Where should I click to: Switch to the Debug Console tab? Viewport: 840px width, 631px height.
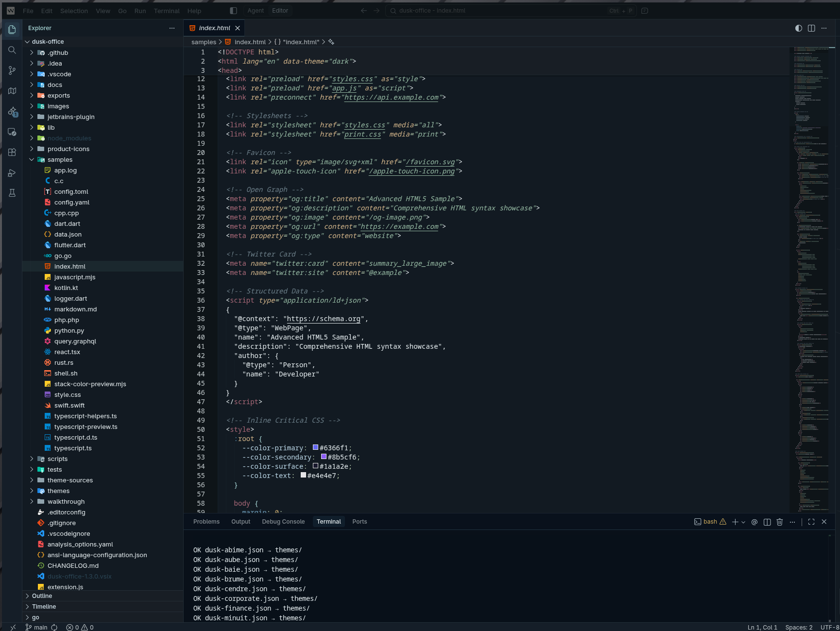tap(283, 522)
